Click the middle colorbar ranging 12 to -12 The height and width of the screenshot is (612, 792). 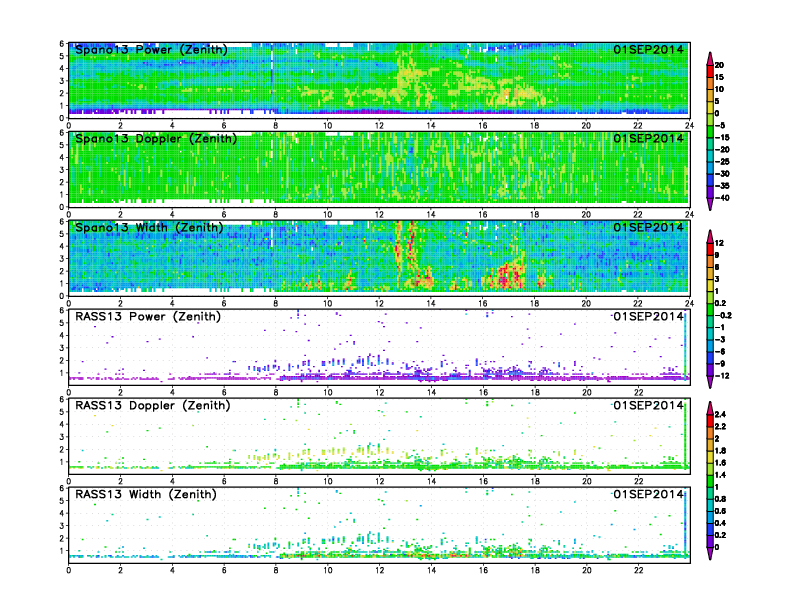tap(710, 309)
